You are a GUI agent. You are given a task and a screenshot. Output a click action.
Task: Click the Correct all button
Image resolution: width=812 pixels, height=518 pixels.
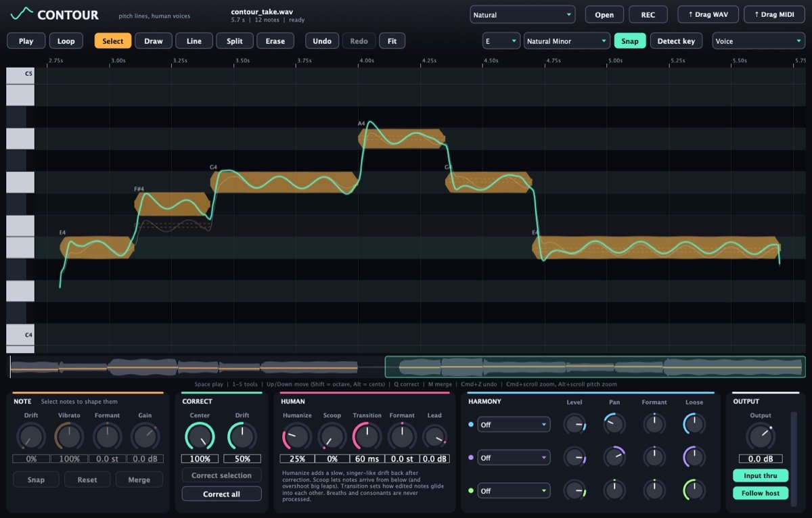pyautogui.click(x=221, y=494)
